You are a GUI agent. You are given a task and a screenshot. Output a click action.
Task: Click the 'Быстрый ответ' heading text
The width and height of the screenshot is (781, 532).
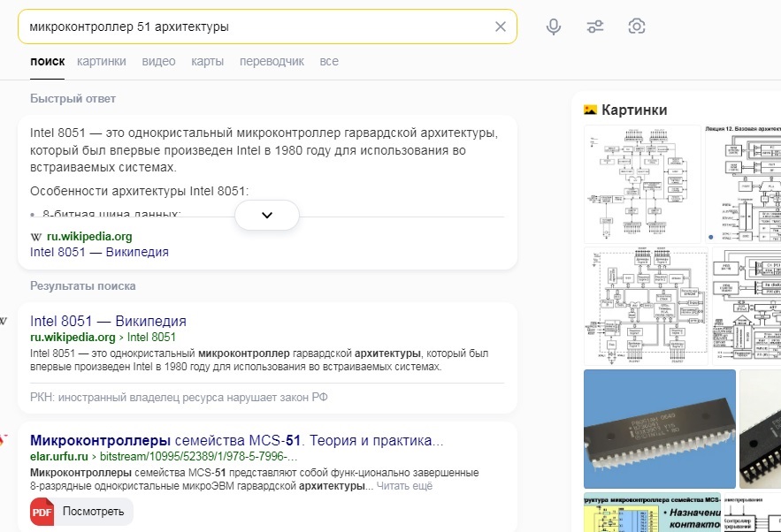pos(73,99)
